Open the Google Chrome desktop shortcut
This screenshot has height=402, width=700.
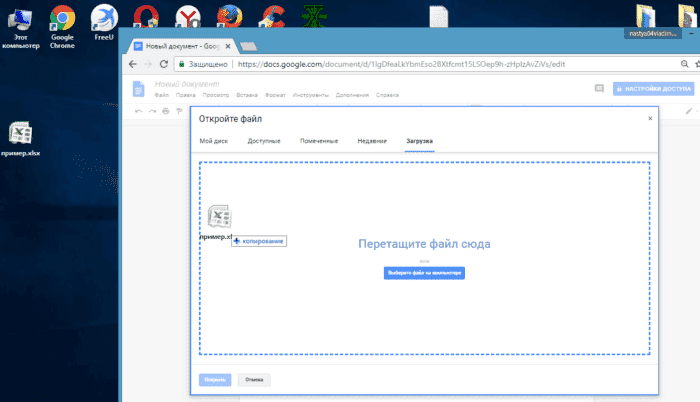point(62,17)
